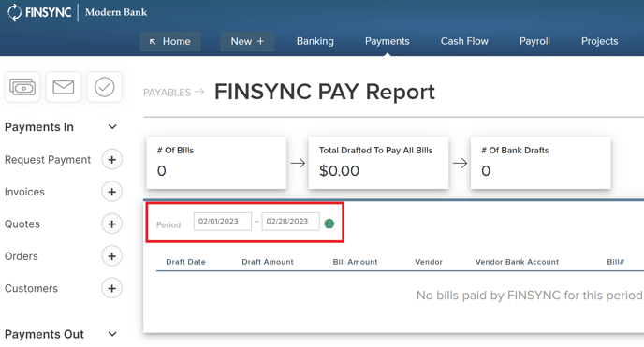Select the period end date field 02/28/2023

(290, 222)
